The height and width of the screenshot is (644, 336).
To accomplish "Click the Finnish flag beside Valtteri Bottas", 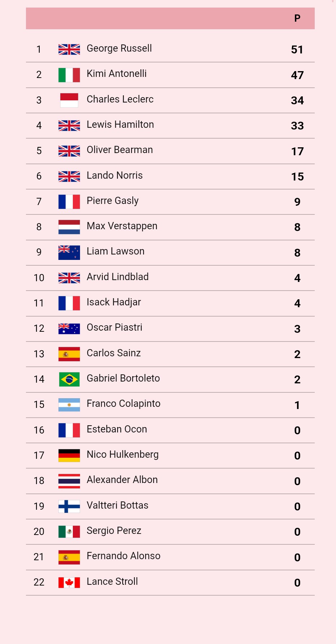I will (69, 506).
